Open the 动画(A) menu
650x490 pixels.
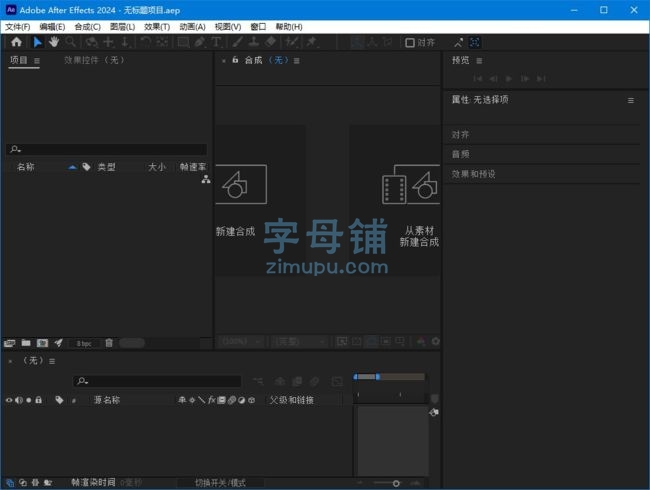click(x=192, y=27)
